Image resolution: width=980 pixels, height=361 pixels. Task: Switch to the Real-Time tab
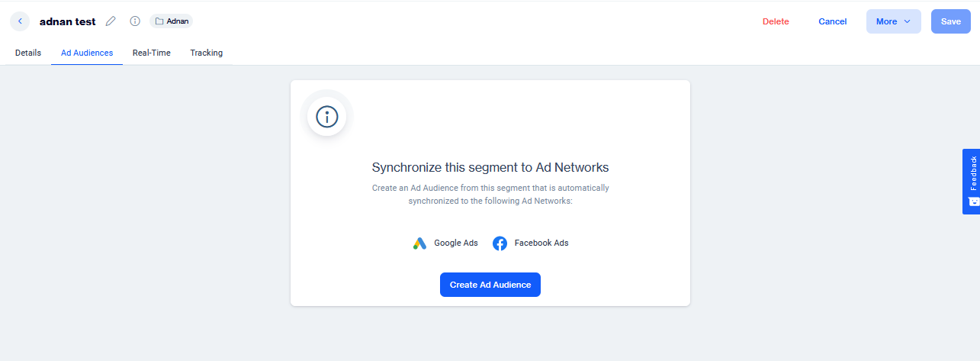[151, 53]
